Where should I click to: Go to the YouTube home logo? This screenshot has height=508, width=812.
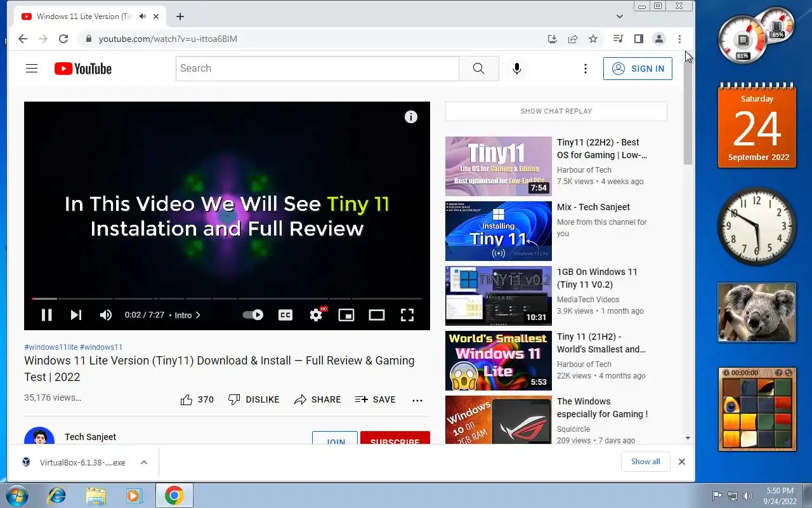(83, 69)
